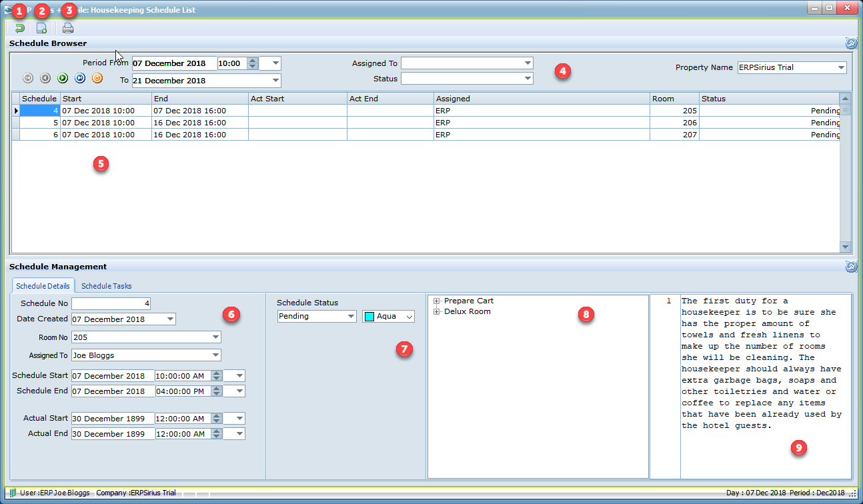The image size is (863, 504).
Task: Create a new schedule with the document-plus icon
Action: (41, 28)
